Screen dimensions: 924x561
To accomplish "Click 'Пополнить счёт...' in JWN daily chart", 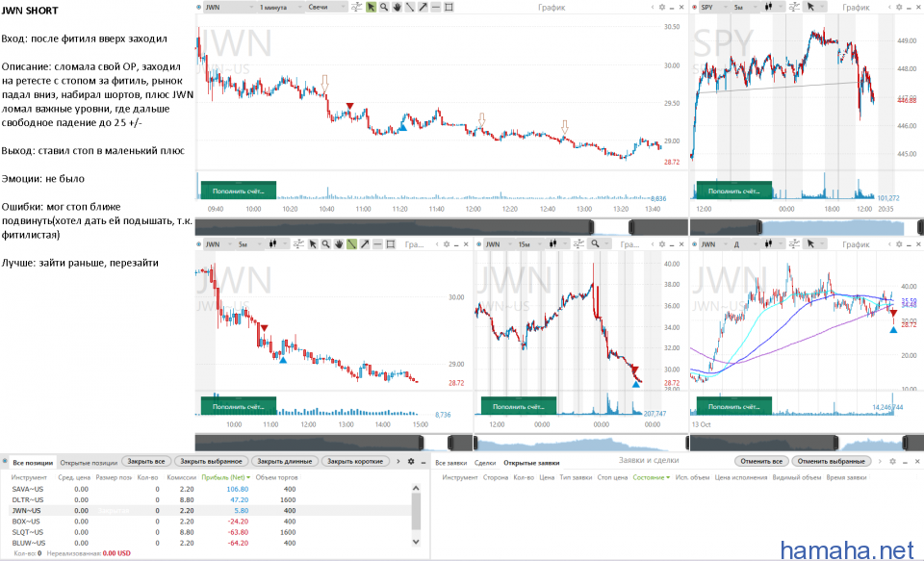I will (x=734, y=406).
